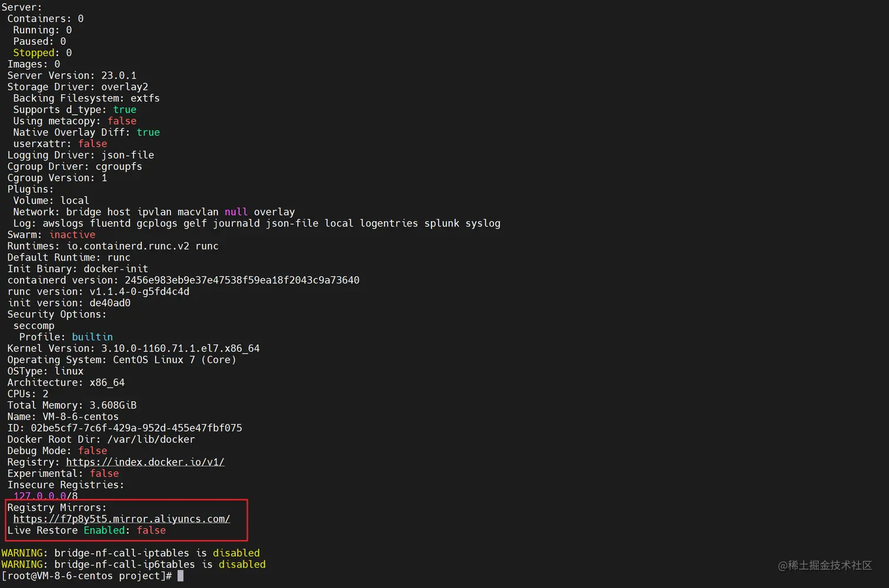Click the yellow 'Stopped' label
This screenshot has height=588, width=889.
[34, 53]
